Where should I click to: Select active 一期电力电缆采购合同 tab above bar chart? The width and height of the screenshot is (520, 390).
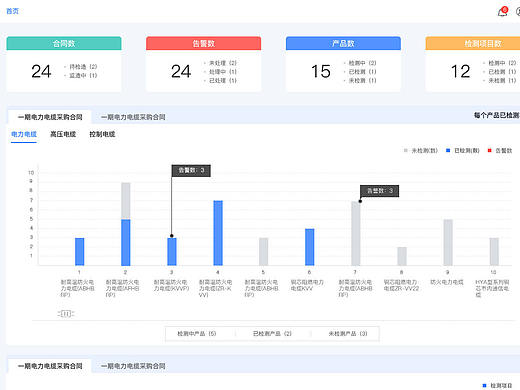(x=50, y=117)
